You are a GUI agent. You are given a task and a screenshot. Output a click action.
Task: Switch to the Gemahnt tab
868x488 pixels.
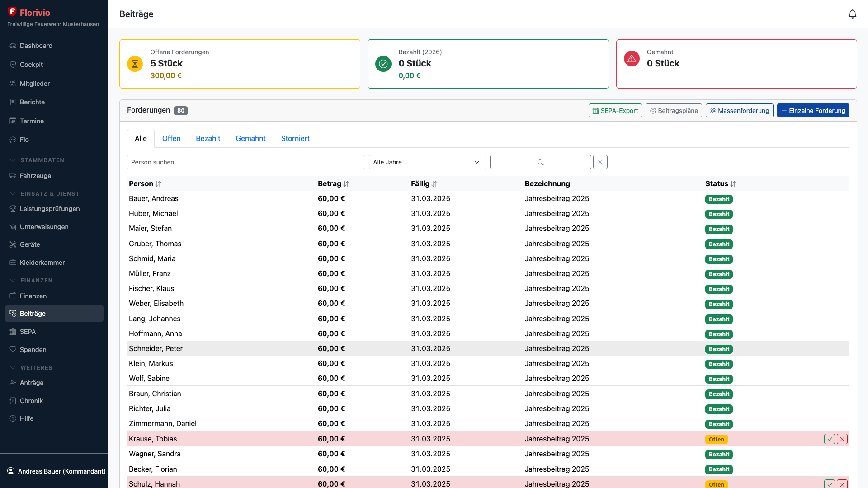tap(250, 138)
